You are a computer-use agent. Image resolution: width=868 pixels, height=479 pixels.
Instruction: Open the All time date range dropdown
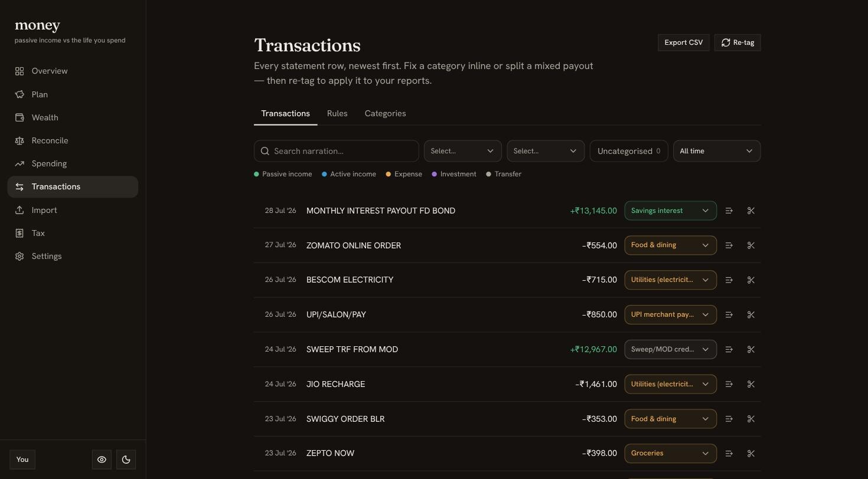coord(717,151)
